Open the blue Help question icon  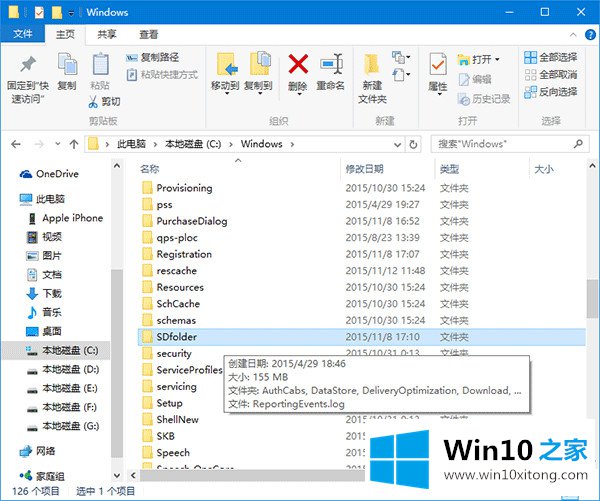590,35
